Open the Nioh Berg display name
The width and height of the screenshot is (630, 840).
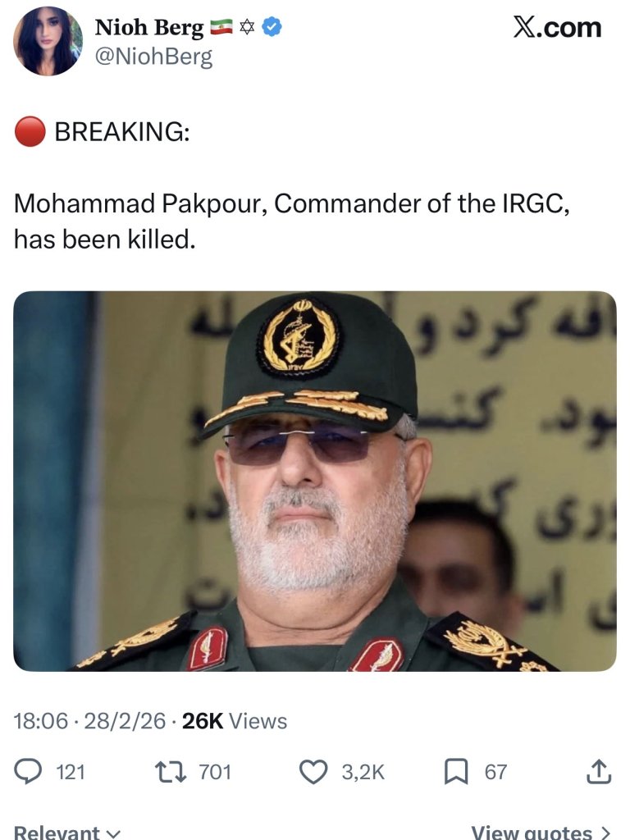(x=149, y=28)
